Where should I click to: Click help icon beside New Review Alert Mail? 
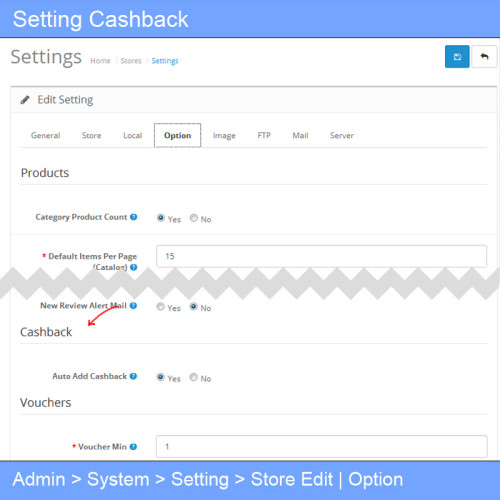[x=133, y=306]
